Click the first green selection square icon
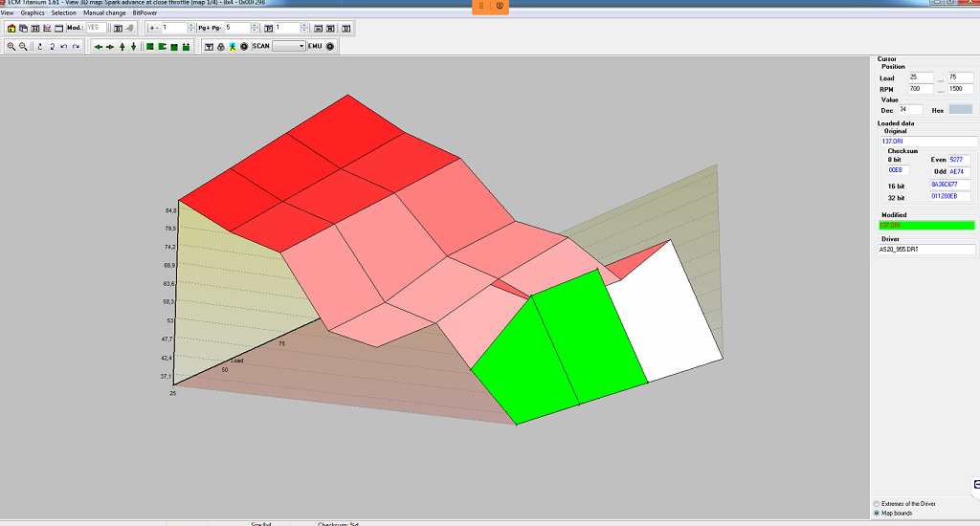This screenshot has height=526, width=980. tap(150, 46)
